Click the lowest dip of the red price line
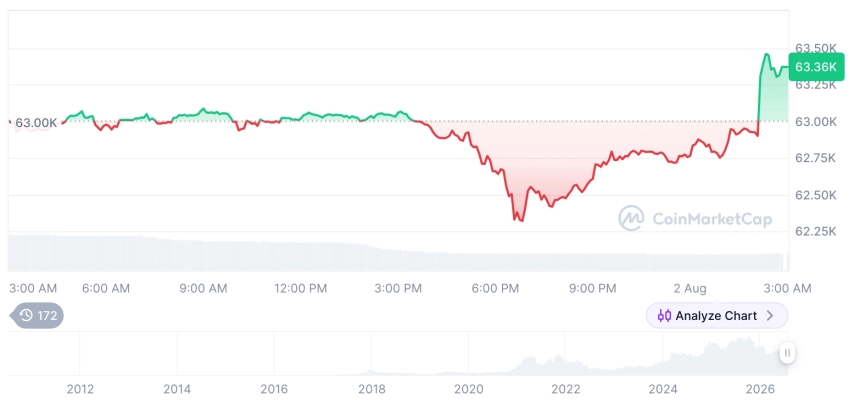 pos(521,221)
